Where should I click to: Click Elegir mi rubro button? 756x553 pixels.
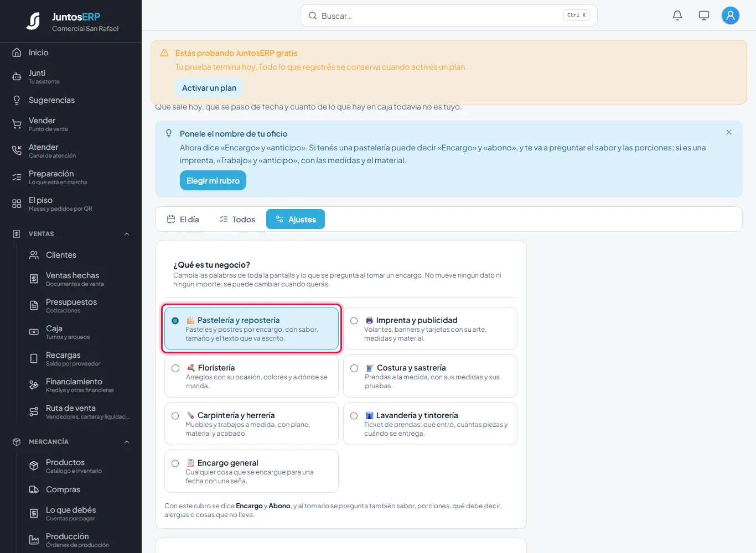pos(213,181)
